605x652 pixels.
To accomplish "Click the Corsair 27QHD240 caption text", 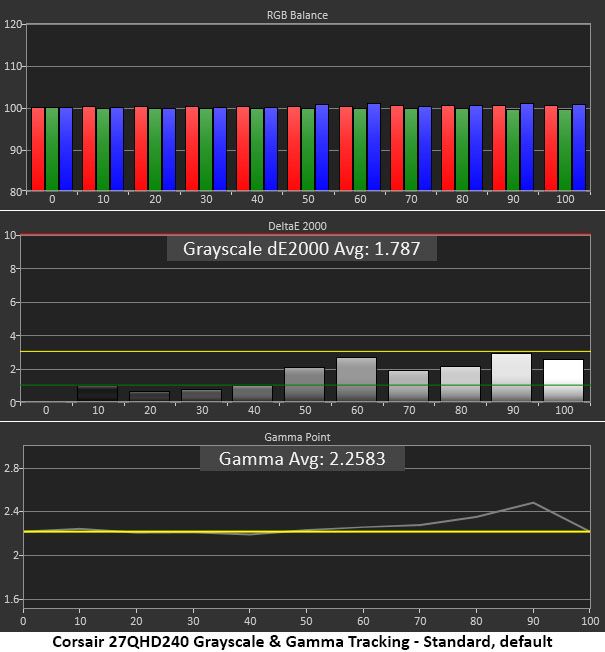I will coord(302,642).
